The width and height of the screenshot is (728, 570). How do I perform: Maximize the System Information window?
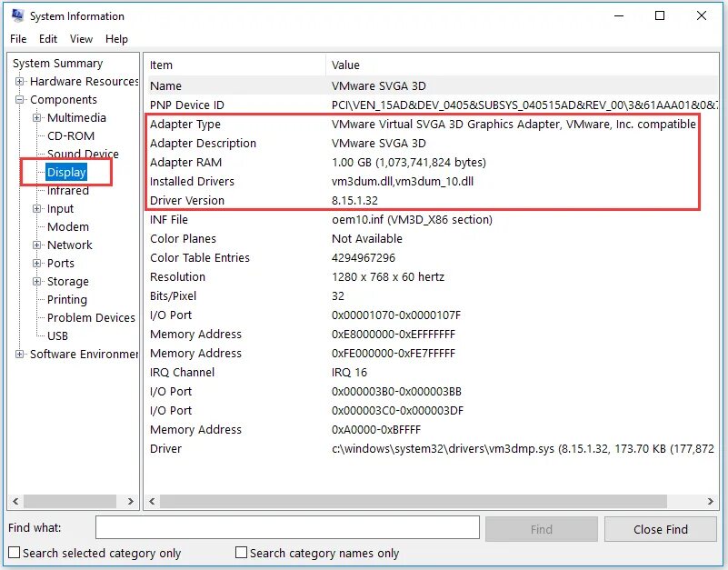pos(660,15)
